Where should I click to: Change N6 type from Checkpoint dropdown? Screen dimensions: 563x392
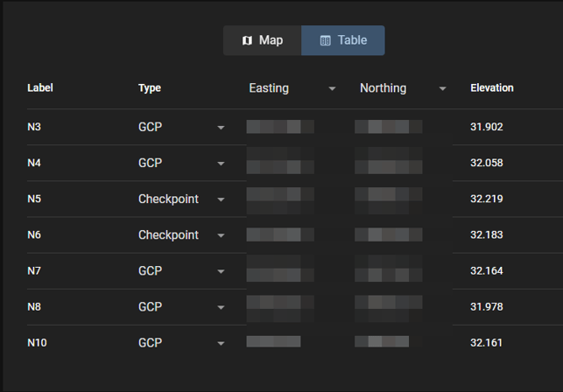221,235
